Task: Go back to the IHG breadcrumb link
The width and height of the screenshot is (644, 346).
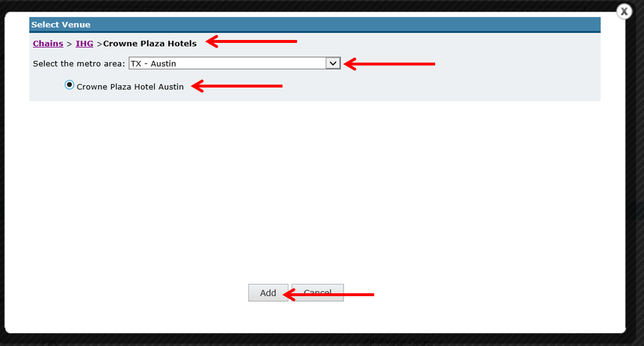Action: coord(84,43)
